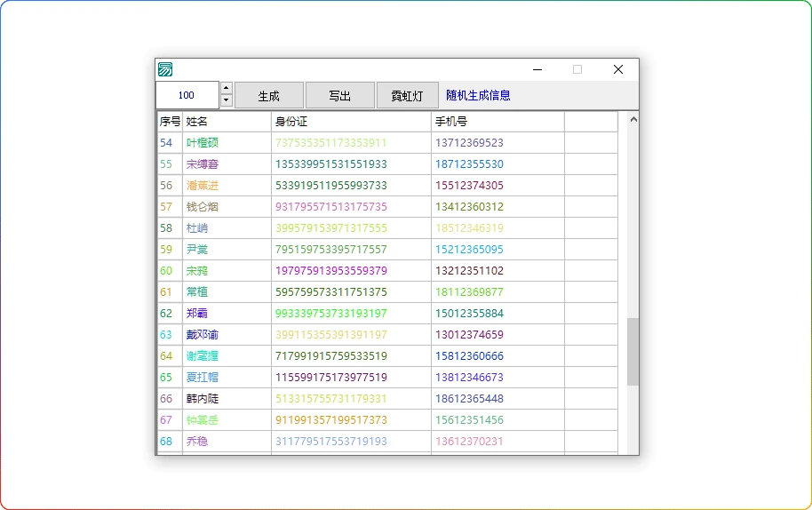Click the scrollbar up arrow
Image resolution: width=812 pixels, height=510 pixels.
point(633,120)
